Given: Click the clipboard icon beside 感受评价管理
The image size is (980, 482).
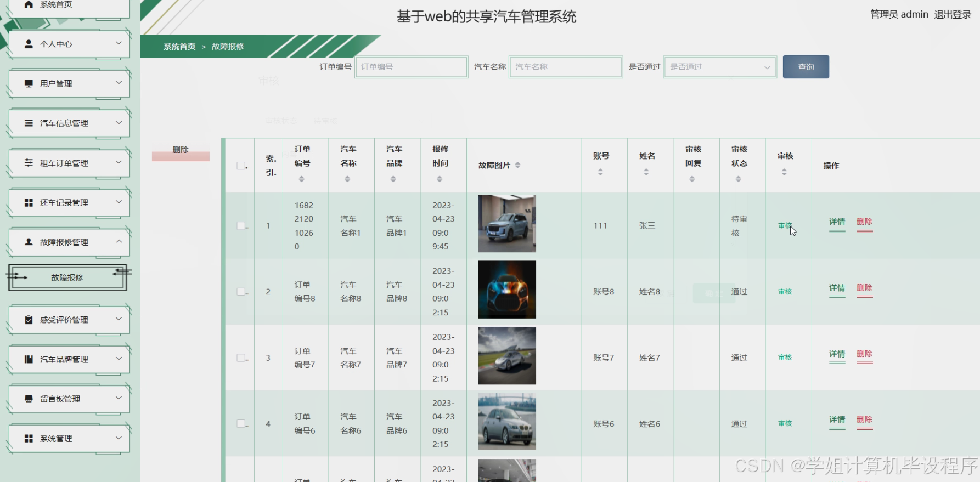Looking at the screenshot, I should coord(29,320).
